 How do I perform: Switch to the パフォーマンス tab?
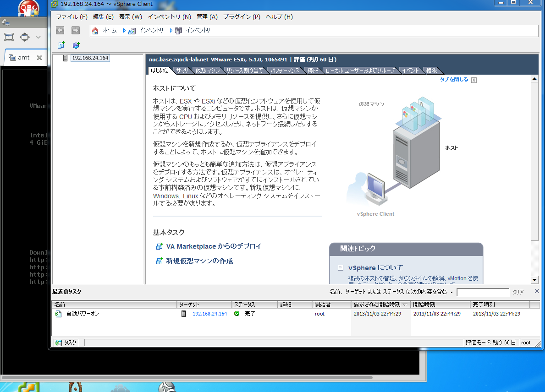(285, 71)
